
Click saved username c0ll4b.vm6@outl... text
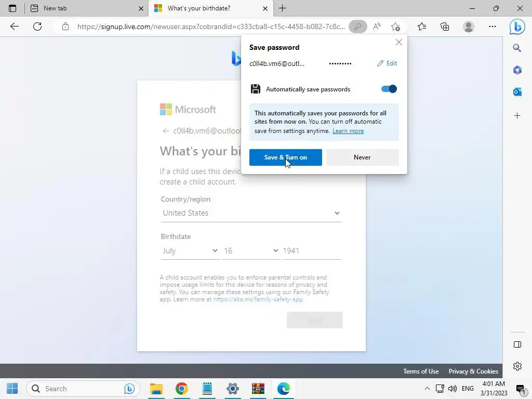277,64
